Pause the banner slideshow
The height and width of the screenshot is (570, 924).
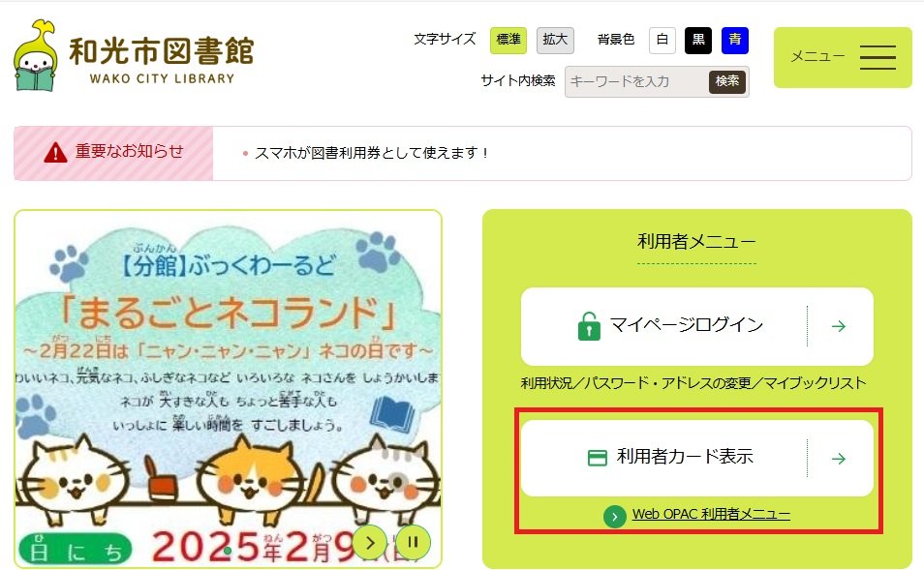[414, 542]
